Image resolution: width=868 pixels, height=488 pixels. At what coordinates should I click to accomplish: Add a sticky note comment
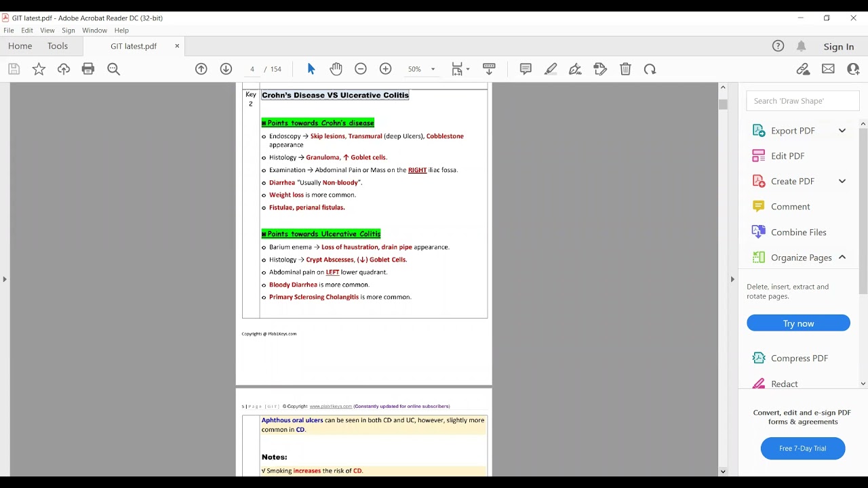pos(526,69)
